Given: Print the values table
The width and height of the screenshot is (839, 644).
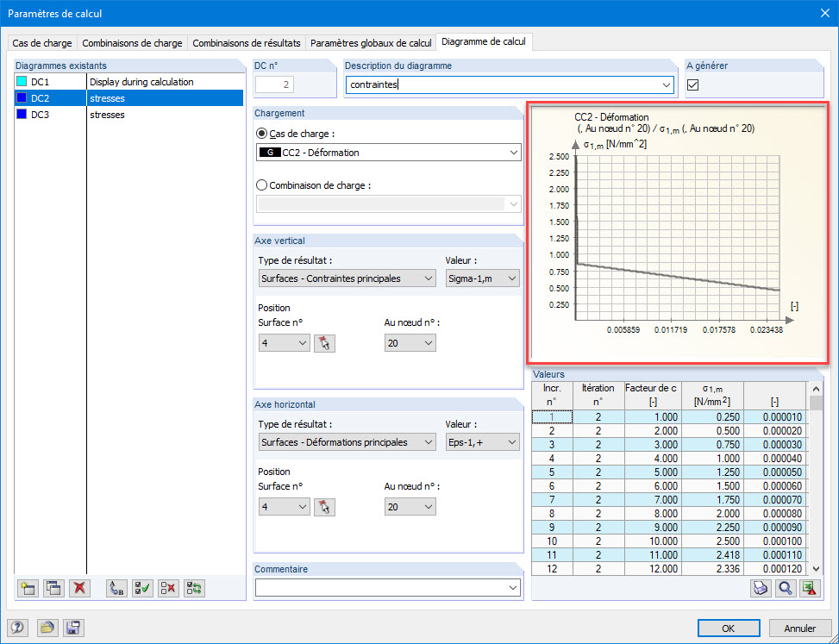Looking at the screenshot, I should pos(761,588).
